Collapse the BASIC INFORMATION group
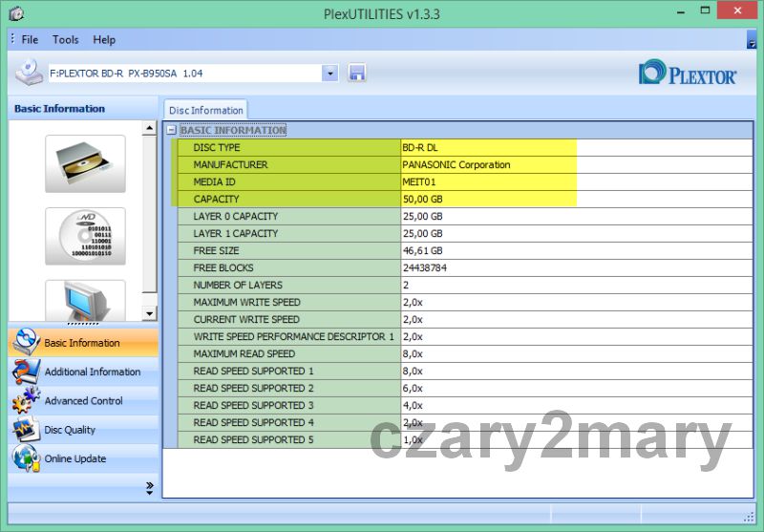Image resolution: width=764 pixels, height=532 pixels. pos(171,131)
